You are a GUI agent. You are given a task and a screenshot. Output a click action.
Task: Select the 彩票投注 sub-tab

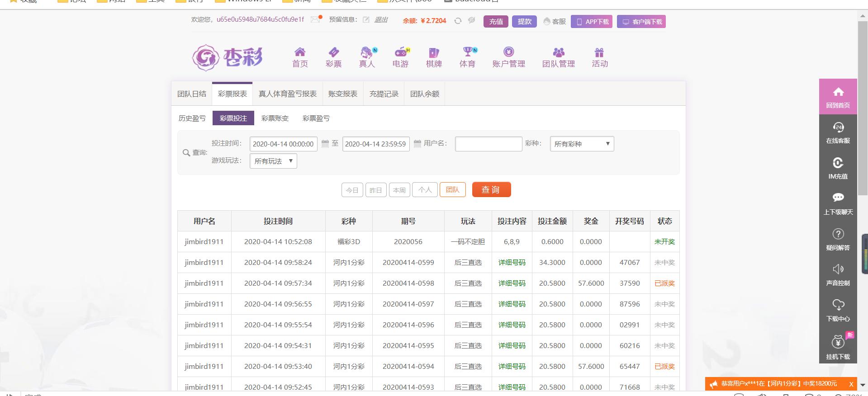233,118
